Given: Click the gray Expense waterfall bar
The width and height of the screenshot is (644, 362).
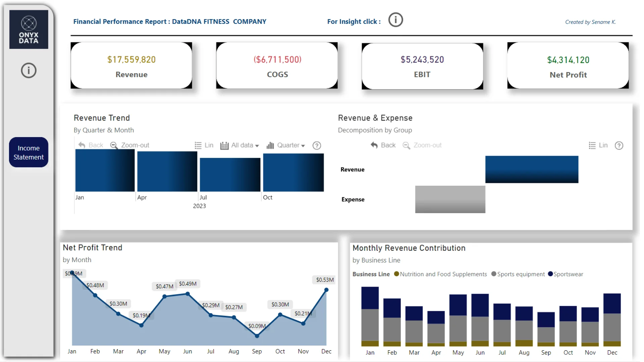Looking at the screenshot, I should [450, 199].
